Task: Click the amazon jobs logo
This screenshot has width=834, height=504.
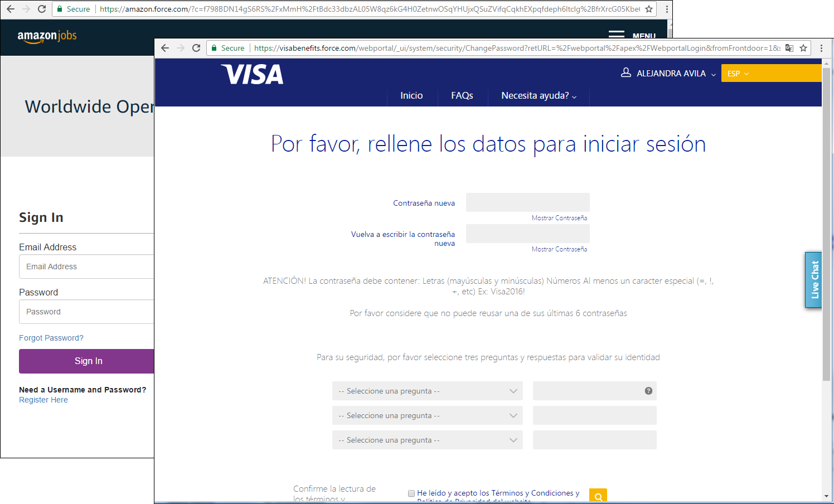Action: 47,37
